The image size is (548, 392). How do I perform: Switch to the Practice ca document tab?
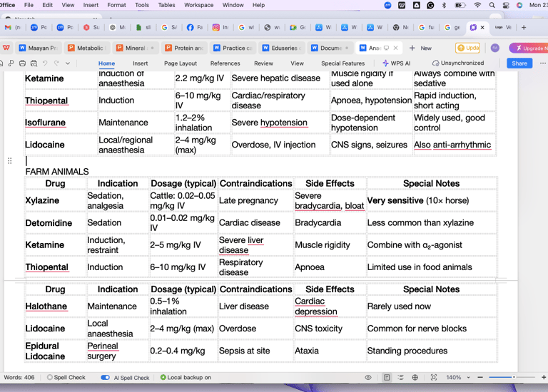click(x=233, y=48)
